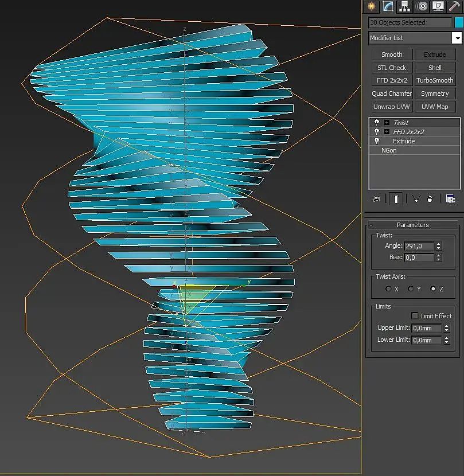Select Extrude in the modifier stack

pyautogui.click(x=404, y=141)
